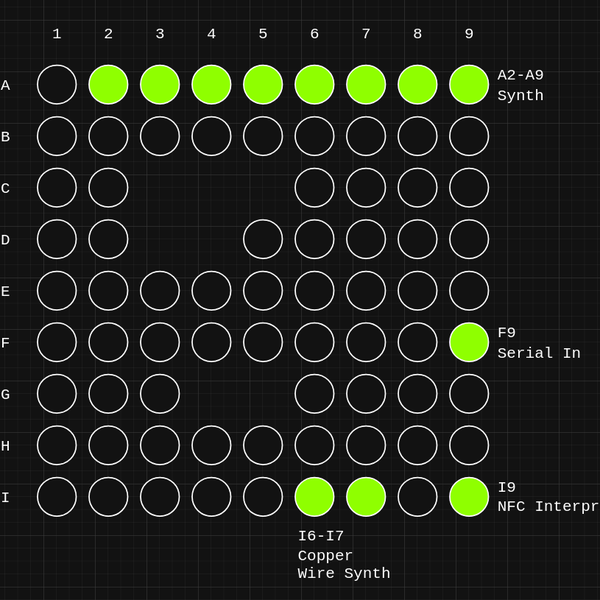Screen dimensions: 600x600
Task: Turn on the empty pin G9
Action: click(x=469, y=394)
